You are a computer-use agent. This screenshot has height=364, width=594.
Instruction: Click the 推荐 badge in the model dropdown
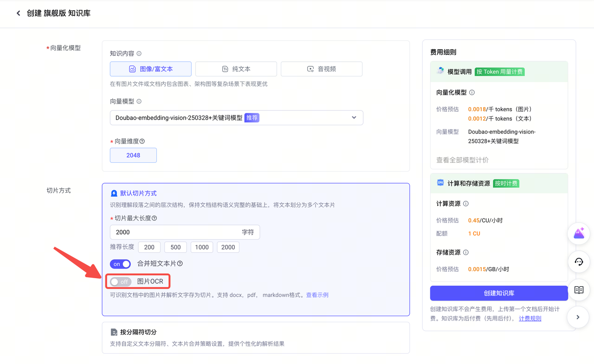252,118
